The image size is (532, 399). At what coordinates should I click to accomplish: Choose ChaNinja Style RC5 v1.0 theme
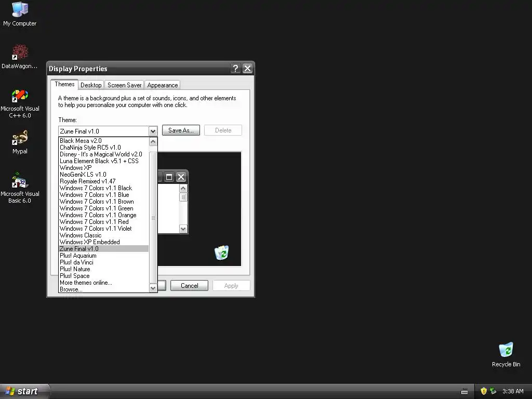click(104, 148)
